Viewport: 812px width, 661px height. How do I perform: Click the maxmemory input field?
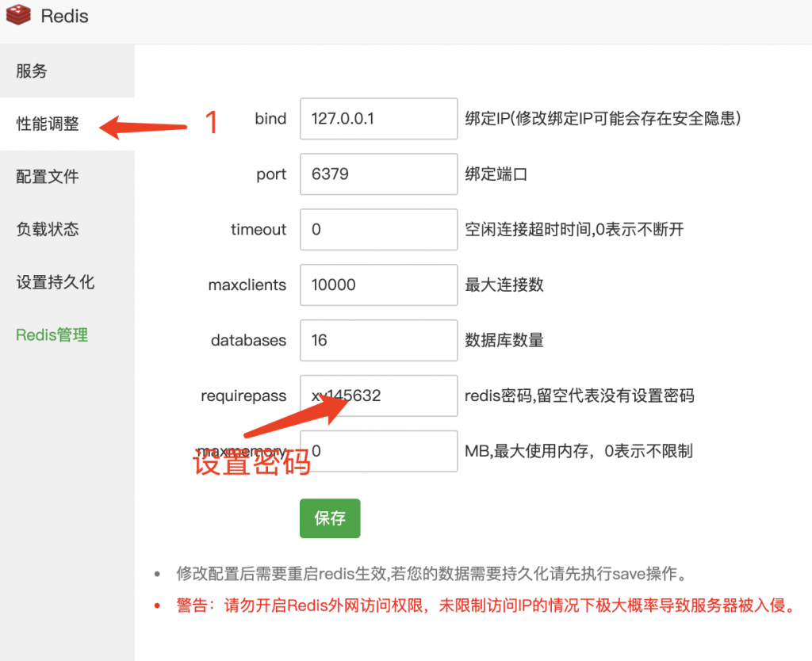tap(378, 451)
